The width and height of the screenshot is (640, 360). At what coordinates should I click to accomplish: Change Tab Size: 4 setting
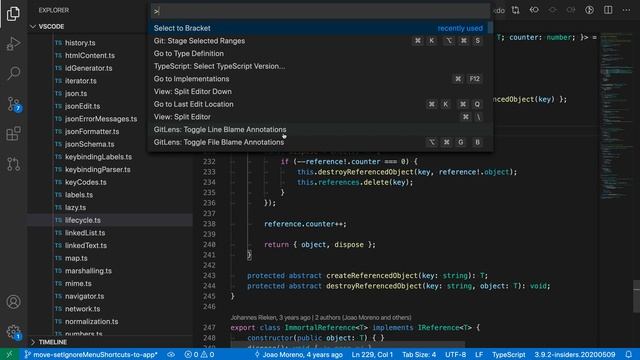click(x=419, y=354)
